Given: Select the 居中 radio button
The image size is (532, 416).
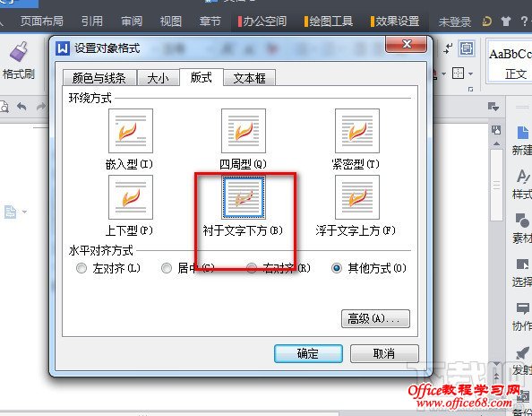Looking at the screenshot, I should tap(167, 268).
